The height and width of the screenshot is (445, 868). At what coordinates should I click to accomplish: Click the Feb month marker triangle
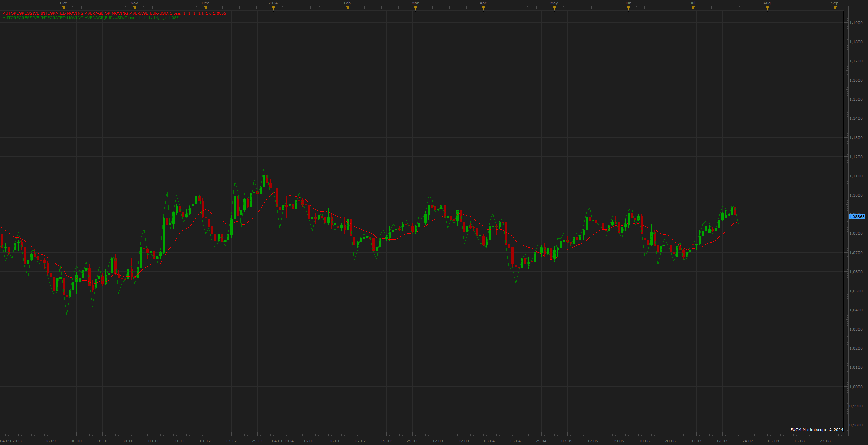click(x=348, y=8)
